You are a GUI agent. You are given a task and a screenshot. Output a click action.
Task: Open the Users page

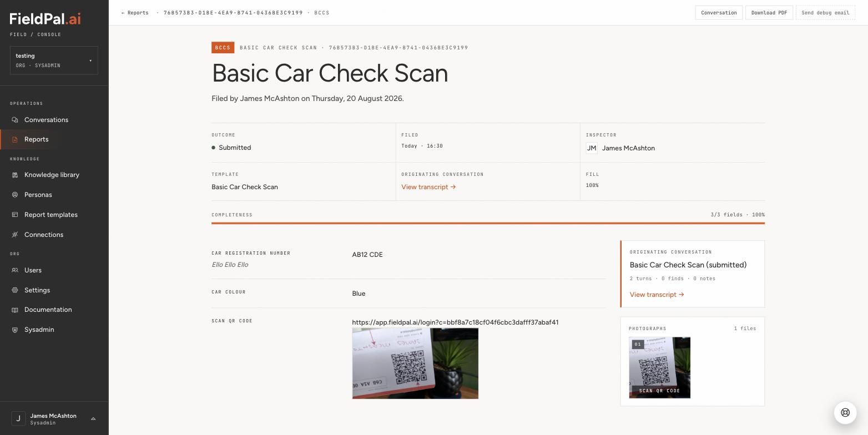tap(54, 270)
